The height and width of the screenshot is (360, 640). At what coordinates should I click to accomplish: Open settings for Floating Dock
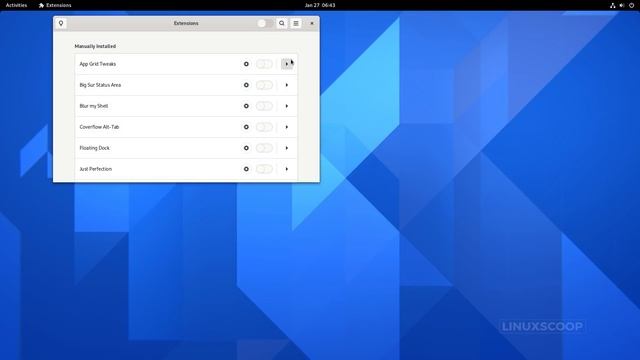[x=246, y=148]
